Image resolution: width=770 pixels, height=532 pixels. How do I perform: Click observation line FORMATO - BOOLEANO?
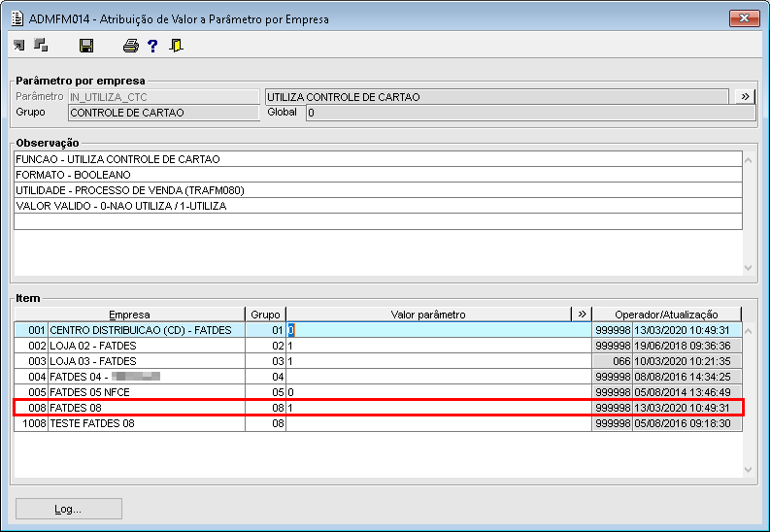378,175
